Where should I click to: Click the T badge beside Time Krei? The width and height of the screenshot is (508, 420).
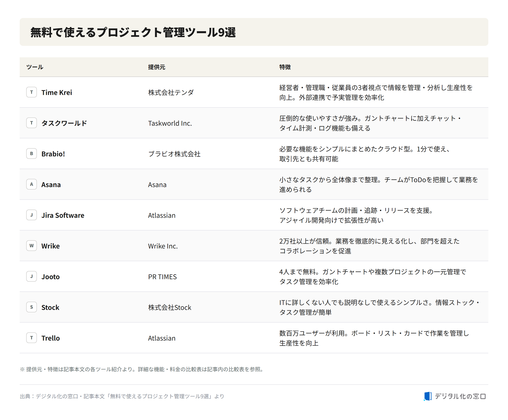32,92
